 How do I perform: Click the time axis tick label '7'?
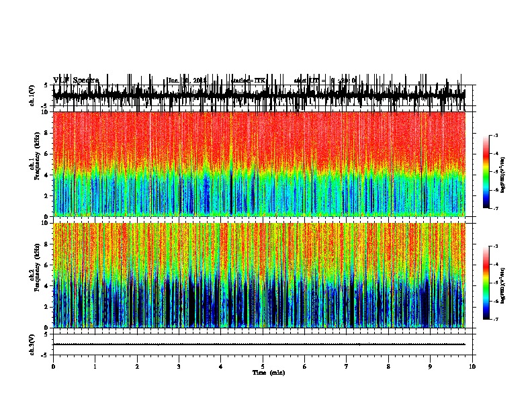(347, 367)
